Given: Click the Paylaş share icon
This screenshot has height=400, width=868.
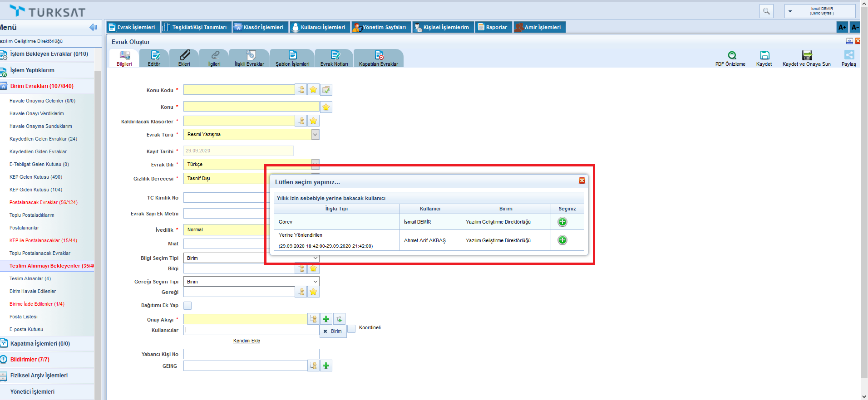Looking at the screenshot, I should coord(849,55).
